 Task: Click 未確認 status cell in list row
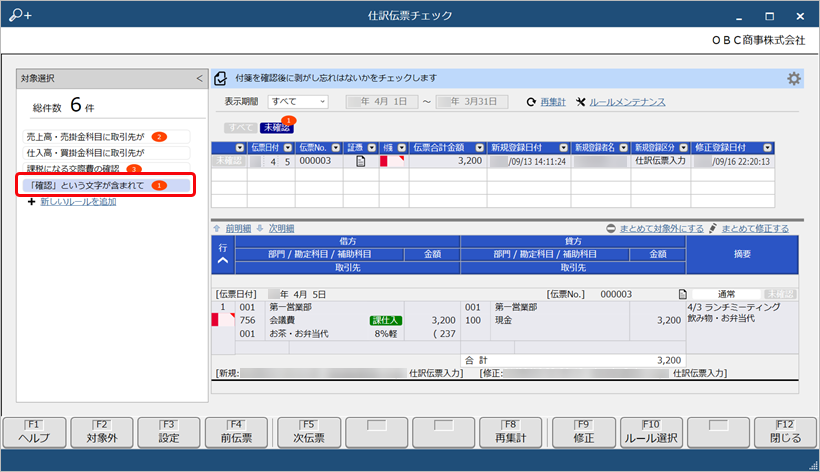point(229,161)
